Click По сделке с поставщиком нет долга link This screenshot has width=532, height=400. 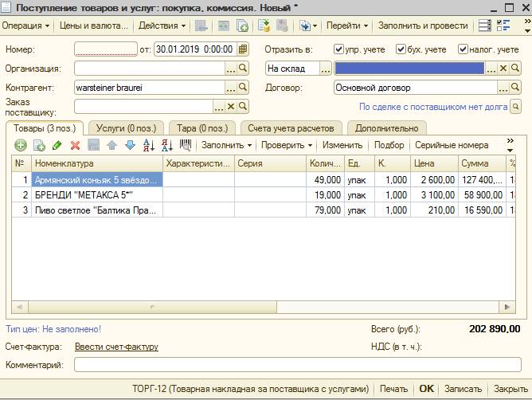(x=433, y=107)
